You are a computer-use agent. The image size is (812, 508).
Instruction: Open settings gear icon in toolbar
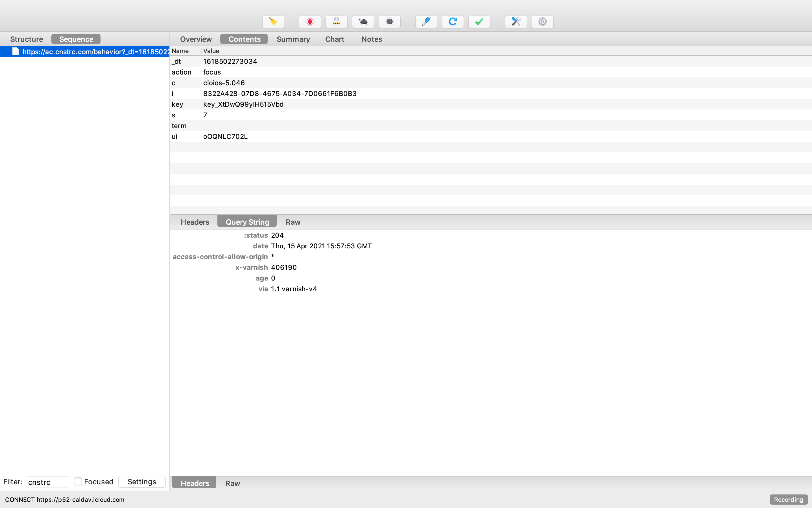click(x=542, y=22)
